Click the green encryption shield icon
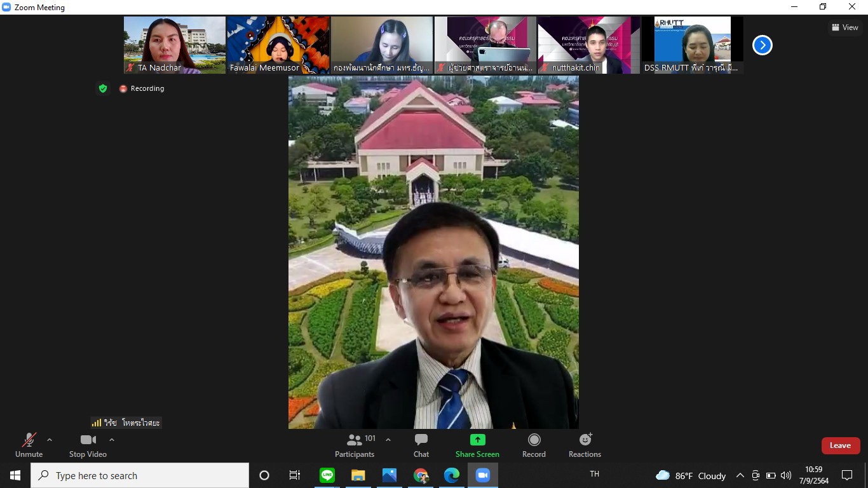 103,88
